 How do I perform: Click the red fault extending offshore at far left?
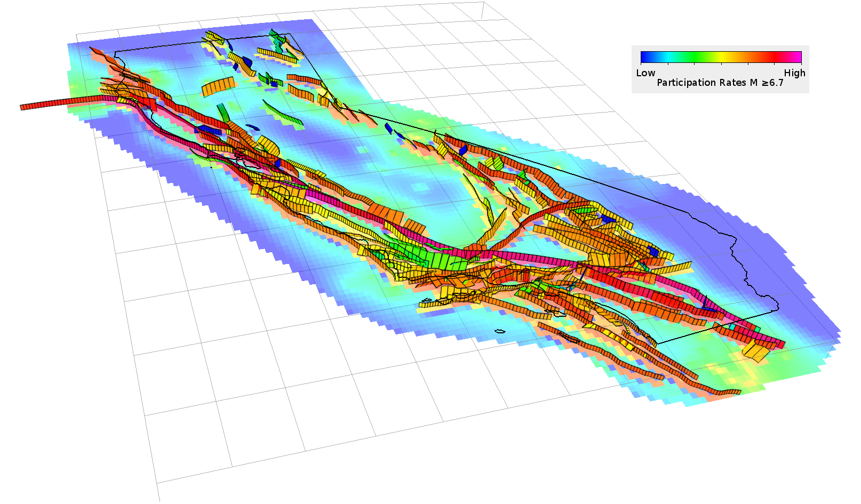pyautogui.click(x=53, y=103)
